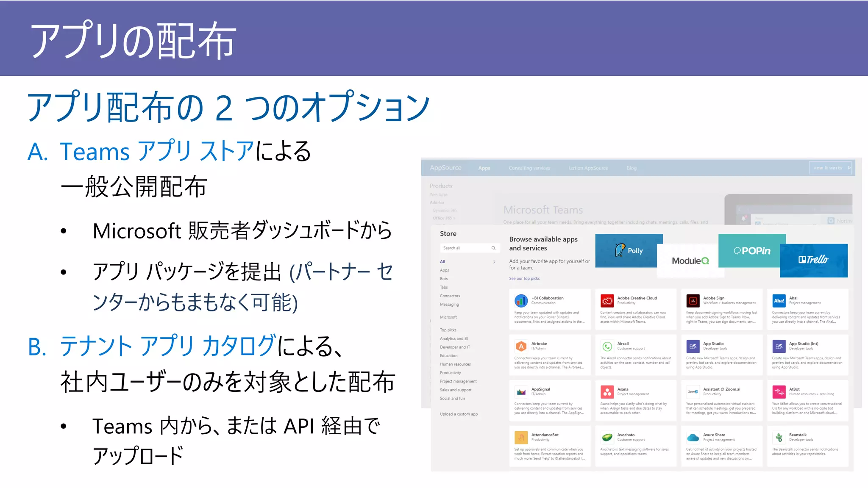Click the Web Apps product filter
Viewport: 868px width, 488px height.
tap(438, 195)
